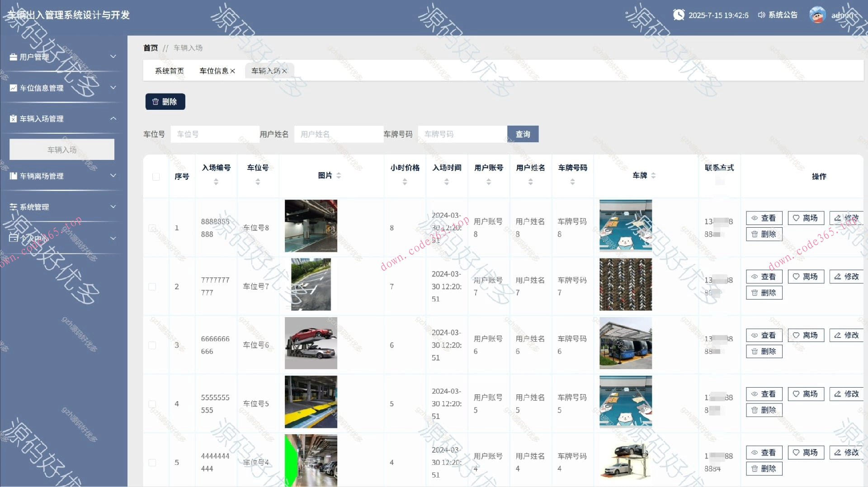The image size is (868, 487).
Task: Open the 车辆离场管理 sidebar icon
Action: coord(13,176)
